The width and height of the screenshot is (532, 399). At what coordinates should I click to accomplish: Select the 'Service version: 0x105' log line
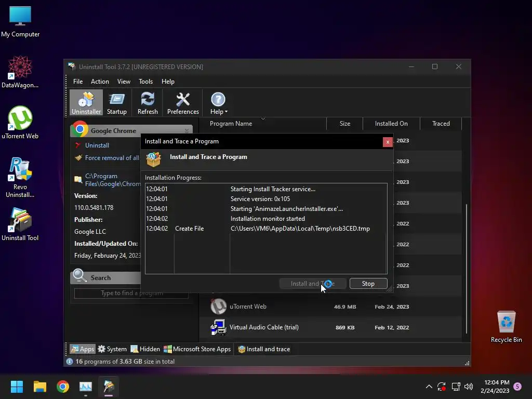point(266,199)
